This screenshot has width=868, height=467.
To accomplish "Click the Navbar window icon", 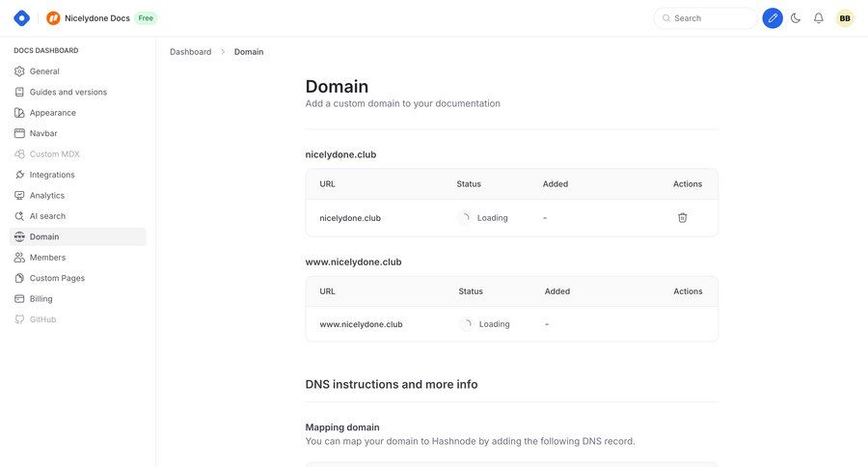I will (x=19, y=133).
